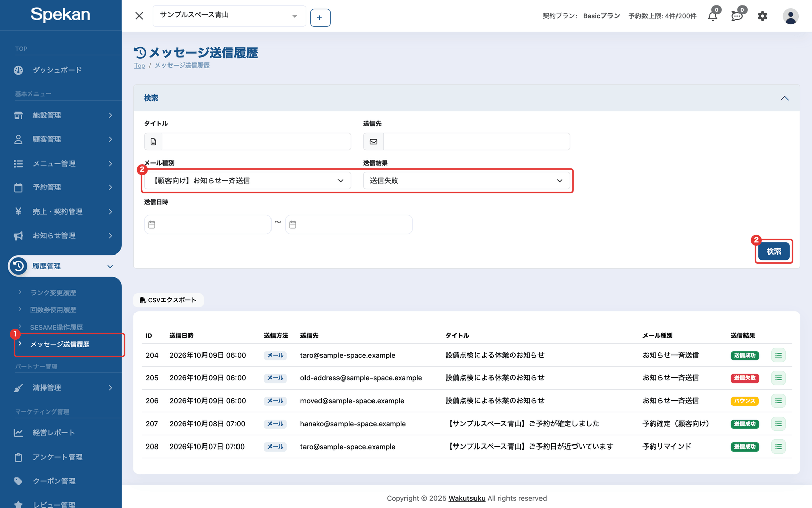Screen dimensions: 812x508
Task: Click the 検索 search button
Action: [x=773, y=251]
